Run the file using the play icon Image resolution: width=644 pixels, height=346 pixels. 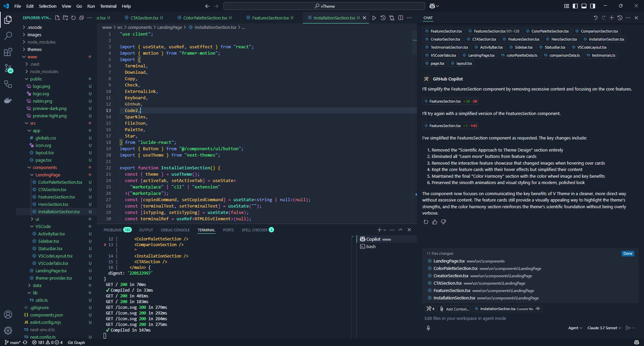tap(374, 18)
